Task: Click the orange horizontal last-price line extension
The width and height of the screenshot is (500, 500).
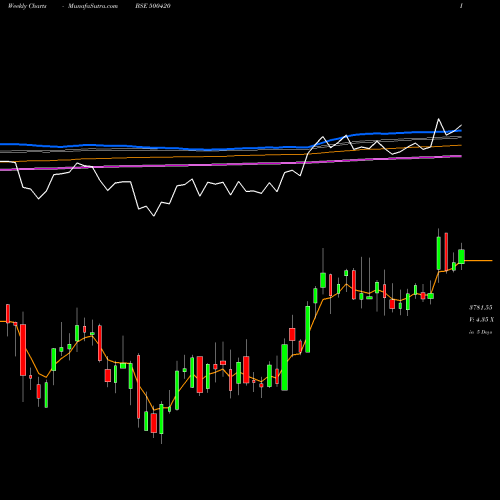Action: click(x=478, y=260)
